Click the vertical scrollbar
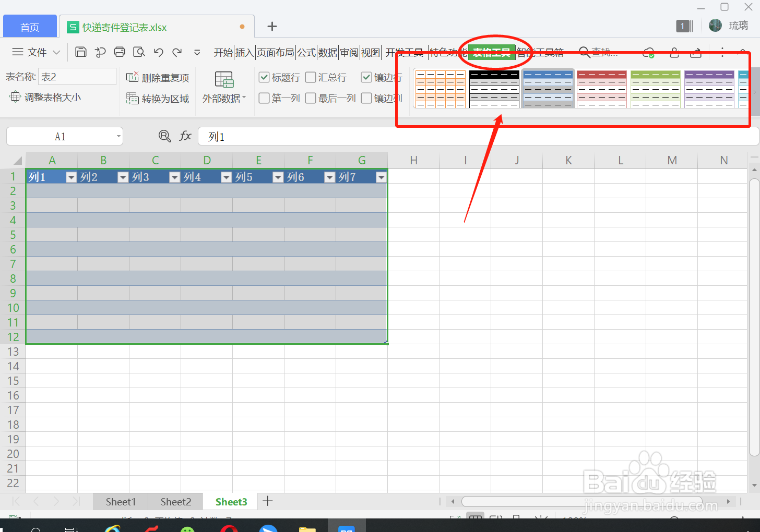 coord(754,318)
